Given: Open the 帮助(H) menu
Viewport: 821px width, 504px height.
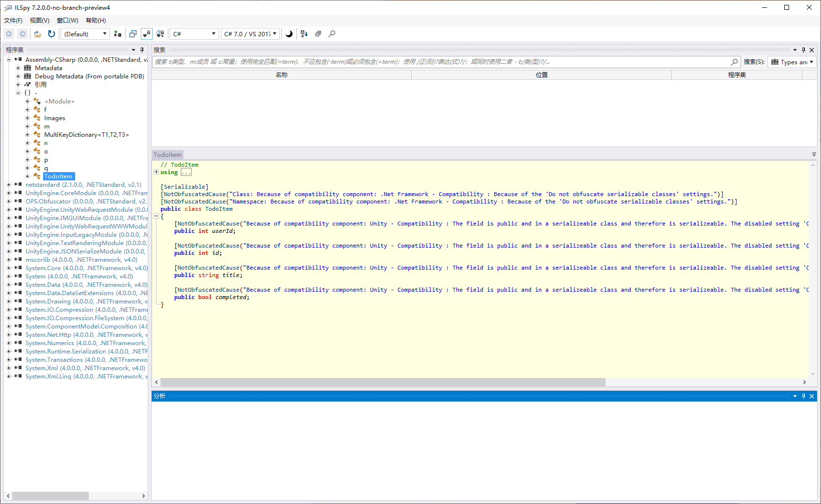Looking at the screenshot, I should pyautogui.click(x=96, y=21).
